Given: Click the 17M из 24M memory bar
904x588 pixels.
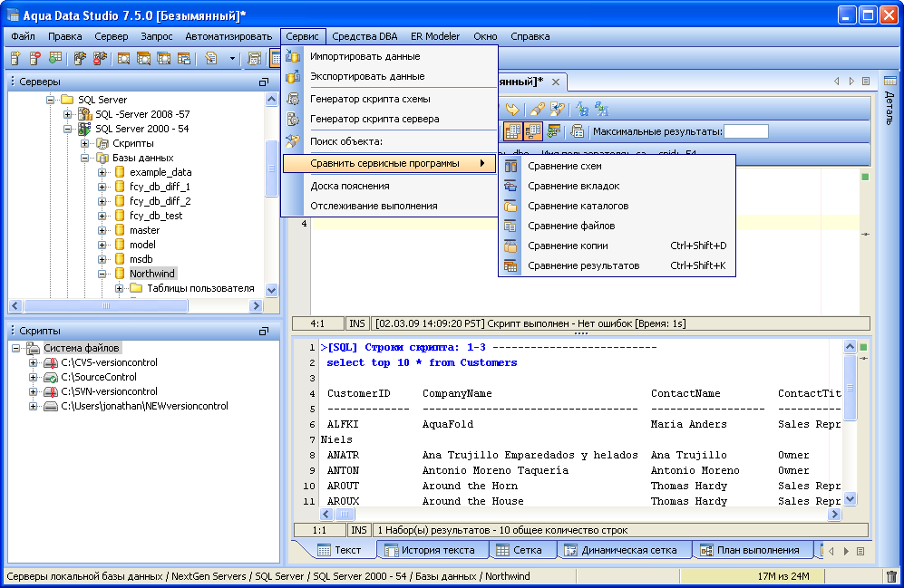Looking at the screenshot, I should [752, 576].
